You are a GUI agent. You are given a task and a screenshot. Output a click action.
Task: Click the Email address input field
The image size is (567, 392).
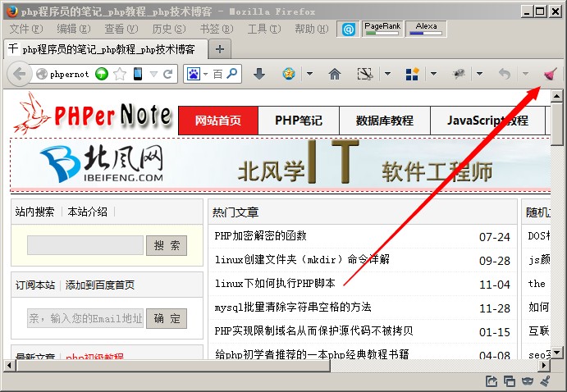coord(85,319)
